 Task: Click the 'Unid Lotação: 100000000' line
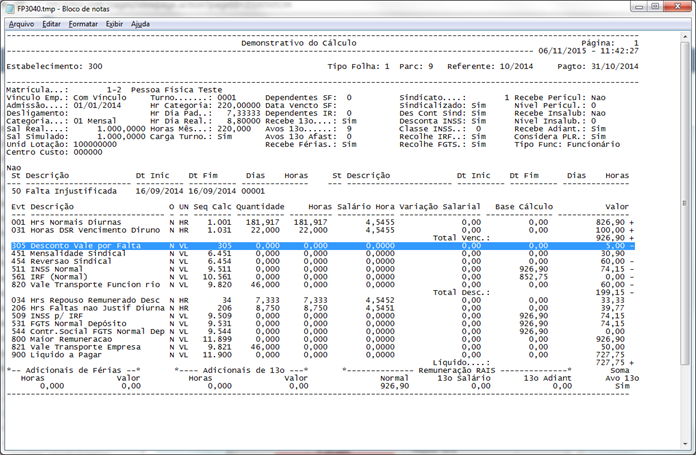tap(61, 144)
